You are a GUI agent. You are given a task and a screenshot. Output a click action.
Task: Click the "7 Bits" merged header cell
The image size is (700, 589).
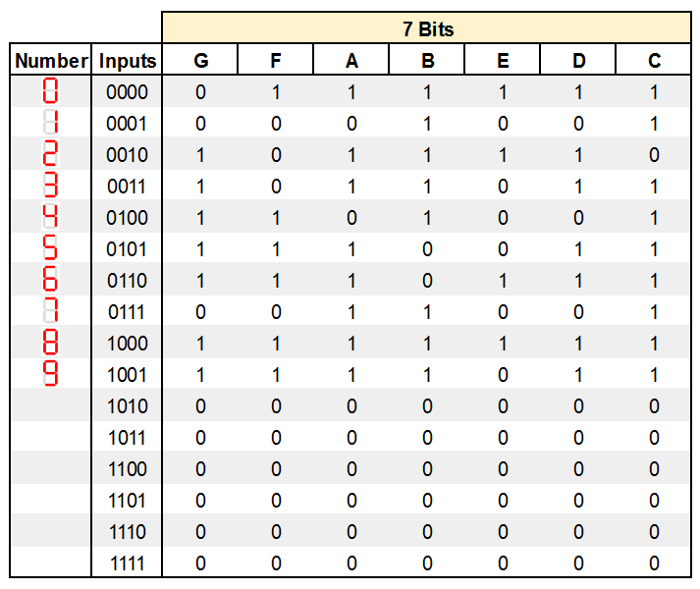coord(428,29)
